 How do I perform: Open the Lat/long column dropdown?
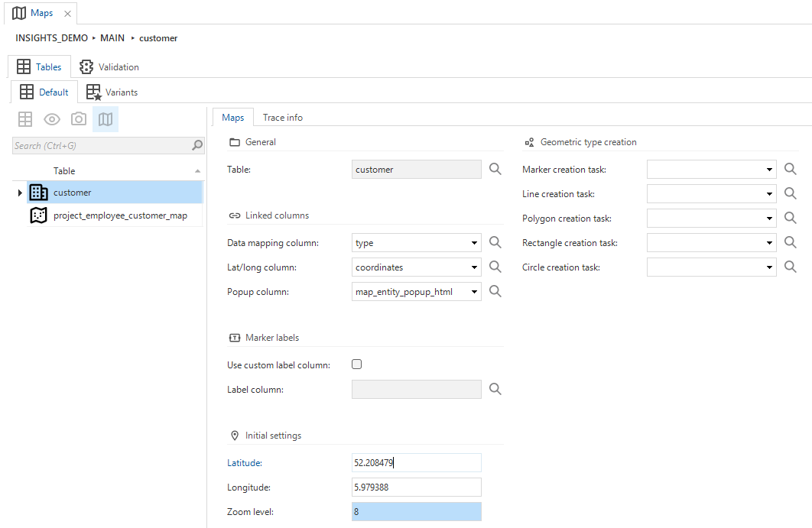(x=474, y=267)
